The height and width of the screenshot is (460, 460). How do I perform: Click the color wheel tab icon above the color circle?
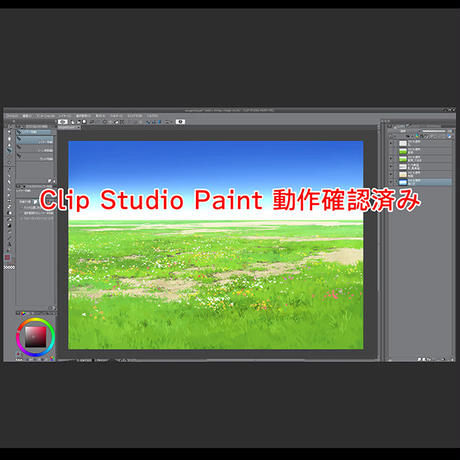tap(23, 313)
